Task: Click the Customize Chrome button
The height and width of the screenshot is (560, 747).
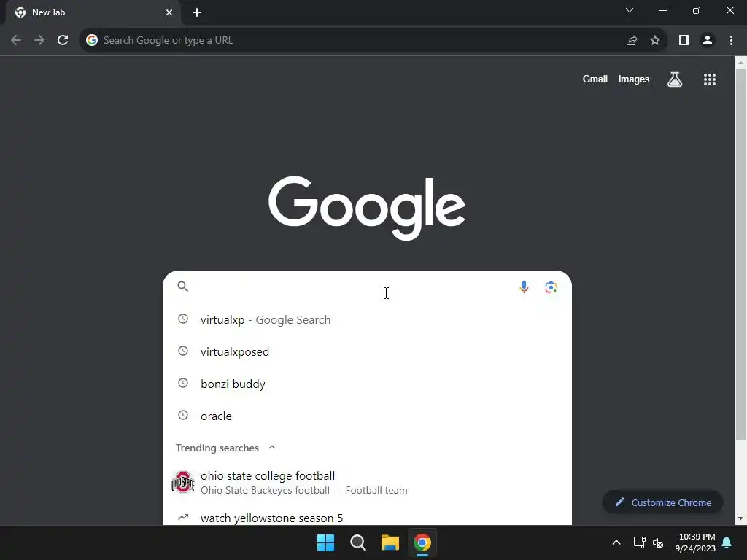Action: pos(662,502)
